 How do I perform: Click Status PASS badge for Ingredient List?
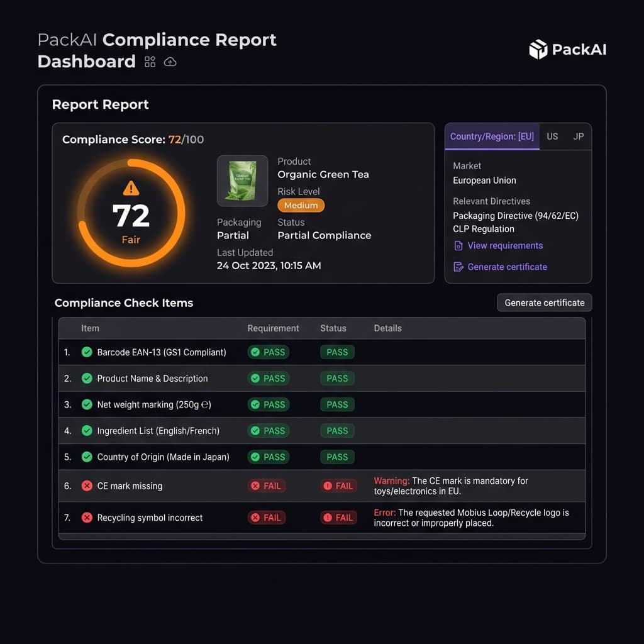click(x=337, y=430)
